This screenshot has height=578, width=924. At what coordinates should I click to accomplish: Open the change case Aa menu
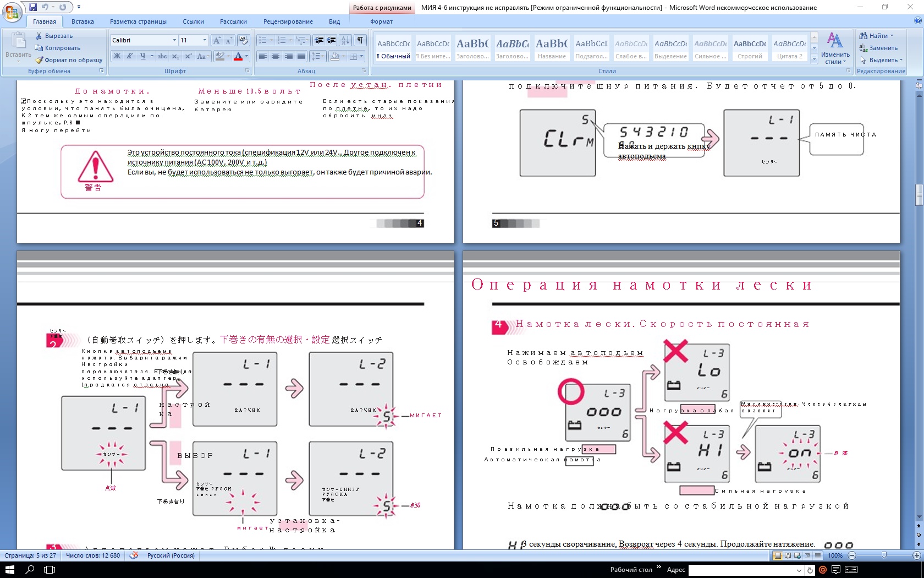[202, 56]
